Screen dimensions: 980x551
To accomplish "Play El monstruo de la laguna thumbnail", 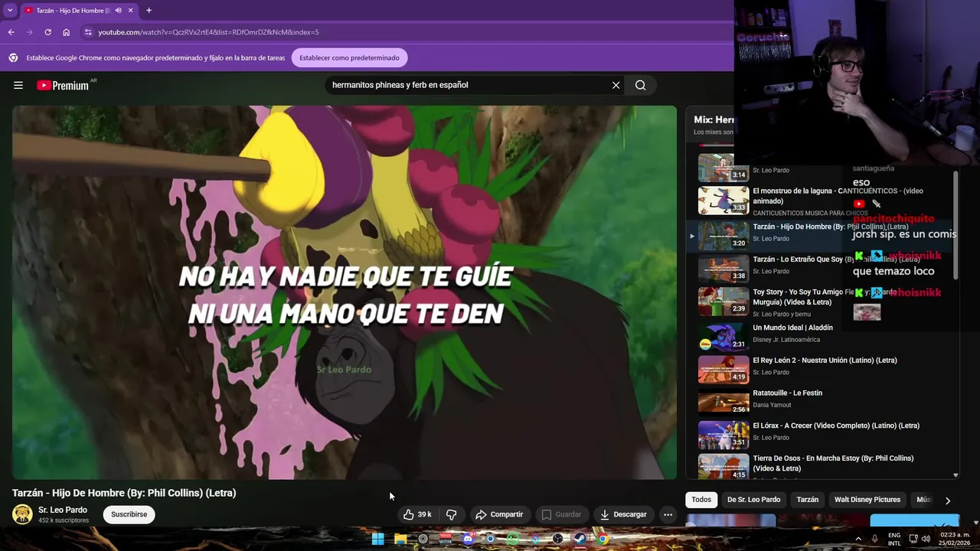I will tap(724, 201).
